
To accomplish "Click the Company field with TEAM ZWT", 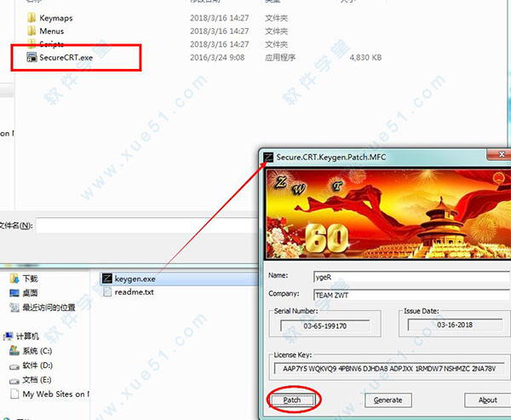I will pyautogui.click(x=411, y=295).
